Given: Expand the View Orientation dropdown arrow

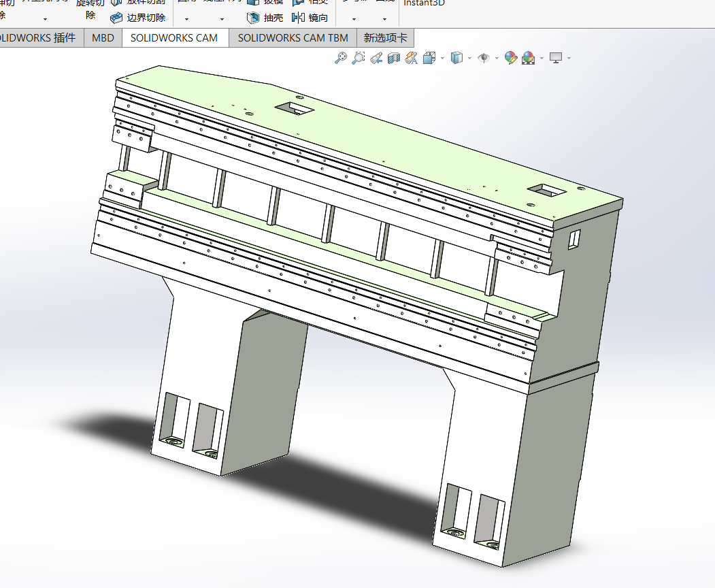Looking at the screenshot, I should point(443,59).
